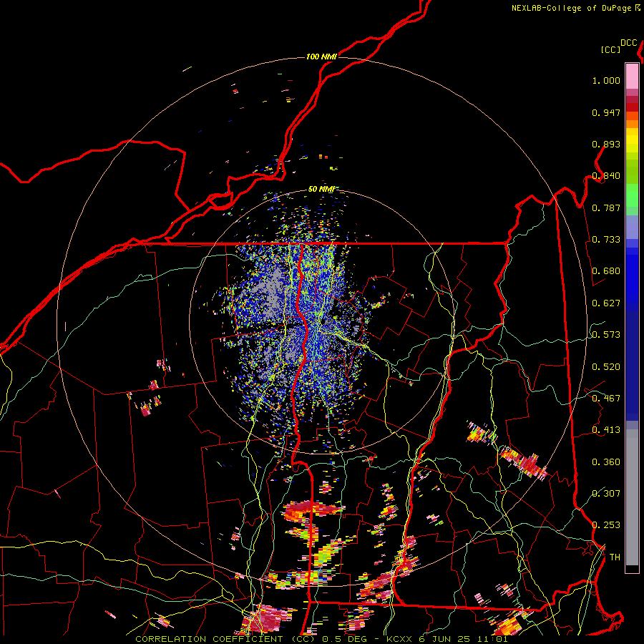Viewport: 644px width, 644px height.
Task: Click the CORRELATION COEFFICIENT (CC) caption title
Action: click(x=225, y=639)
